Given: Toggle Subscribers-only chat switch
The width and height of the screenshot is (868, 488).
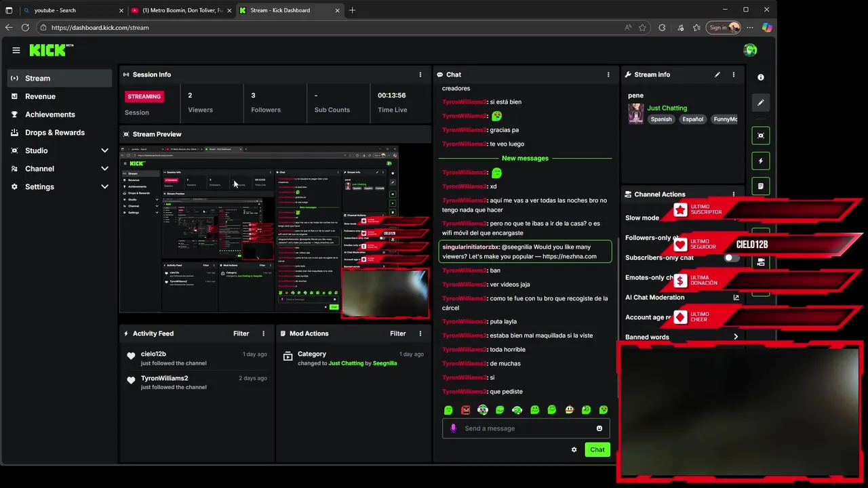Looking at the screenshot, I should (731, 258).
